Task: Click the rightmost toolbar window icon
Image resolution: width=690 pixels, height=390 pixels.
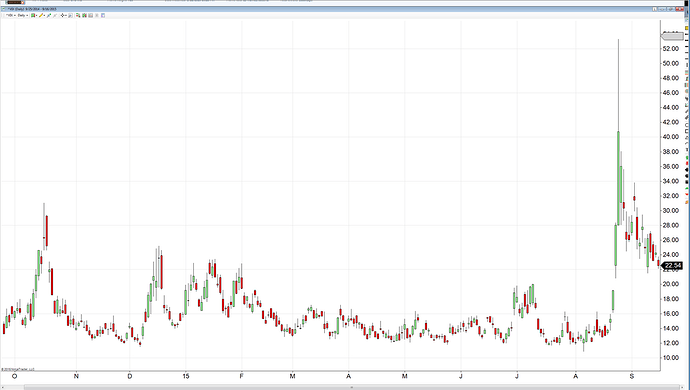Action: (103, 15)
